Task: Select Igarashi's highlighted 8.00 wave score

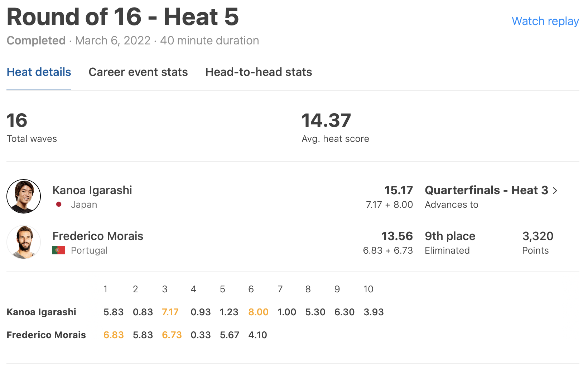Action: click(258, 312)
